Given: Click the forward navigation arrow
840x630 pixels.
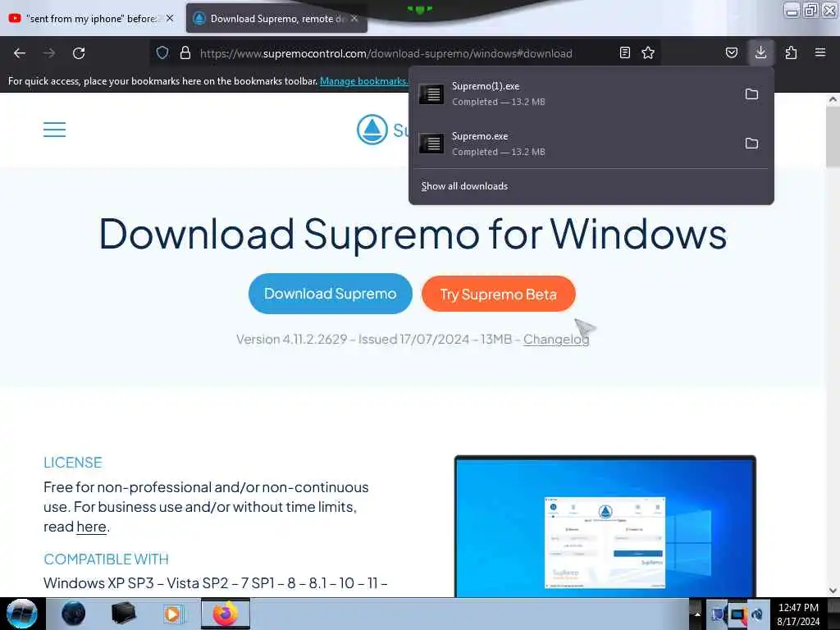Looking at the screenshot, I should point(49,53).
